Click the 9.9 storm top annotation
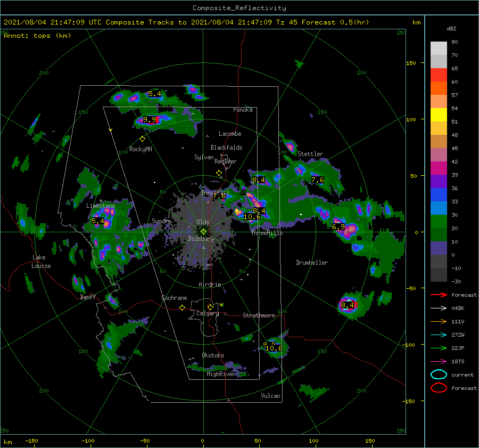Screen dimensions: 479x448 click(150, 119)
